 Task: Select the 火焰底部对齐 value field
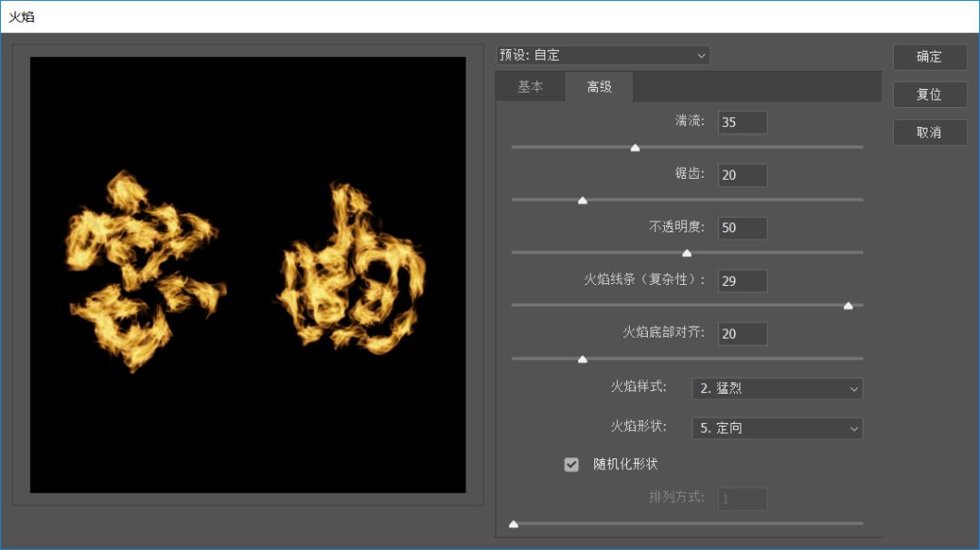(742, 334)
